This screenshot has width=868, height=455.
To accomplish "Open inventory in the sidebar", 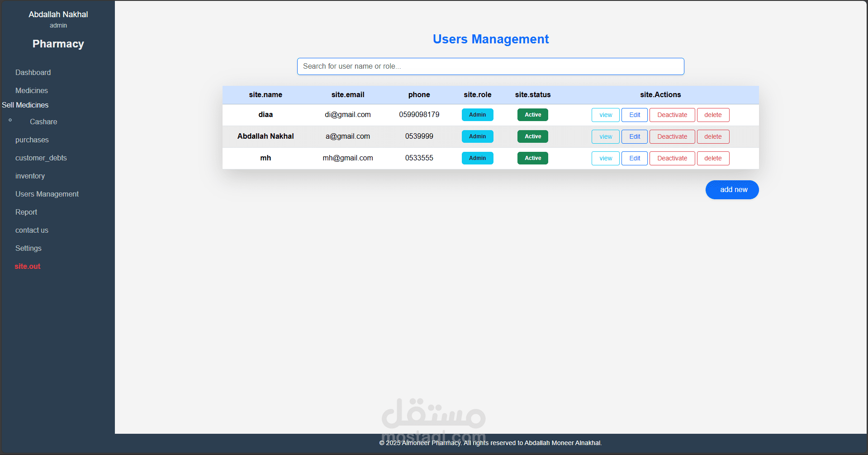I will click(x=30, y=176).
